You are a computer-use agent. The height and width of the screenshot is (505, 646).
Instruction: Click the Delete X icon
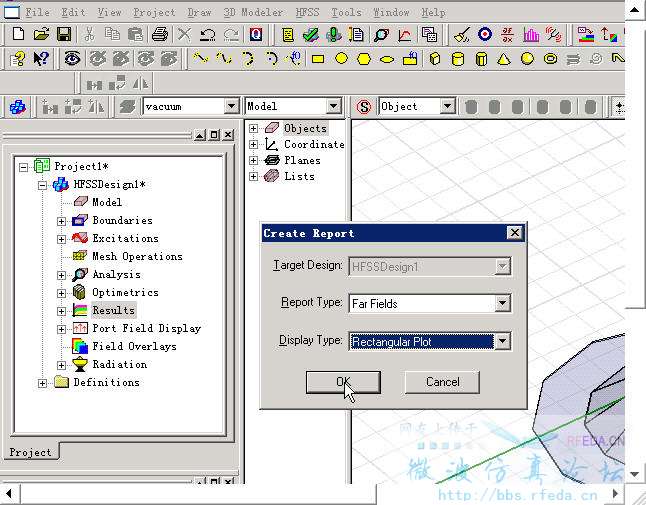[x=184, y=34]
